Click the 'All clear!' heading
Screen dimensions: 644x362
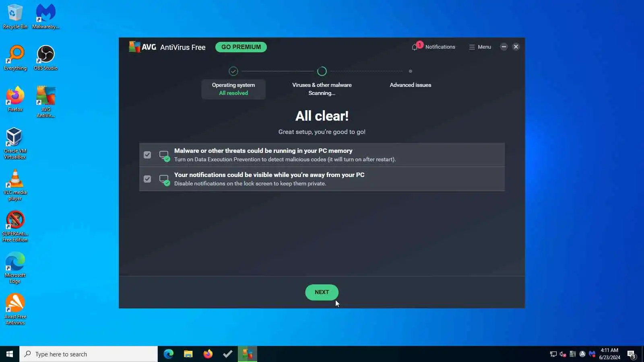[322, 116]
